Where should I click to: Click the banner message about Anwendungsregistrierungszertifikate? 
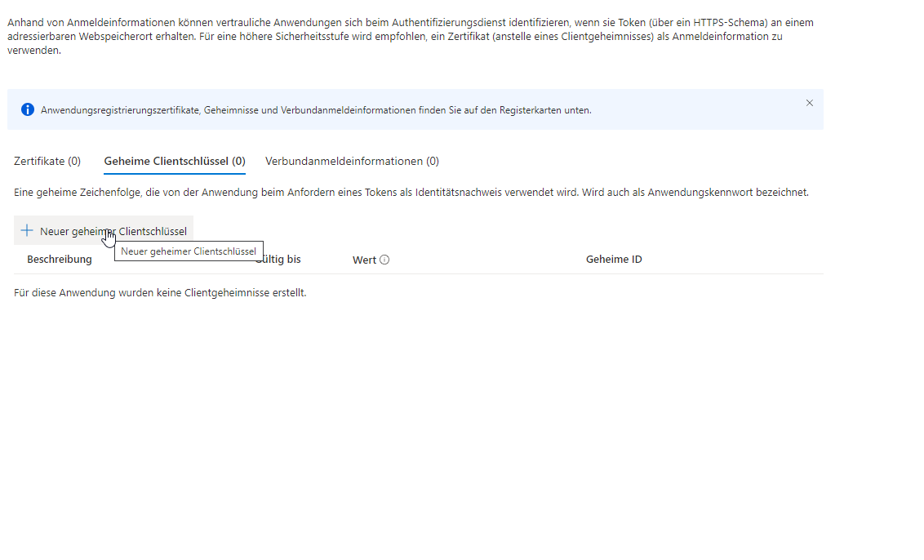click(316, 110)
